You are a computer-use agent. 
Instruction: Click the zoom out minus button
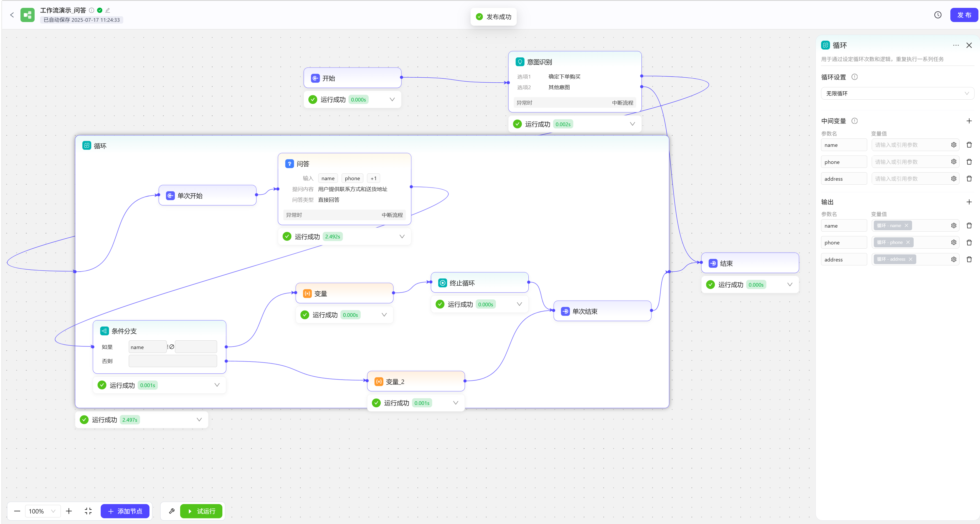click(17, 511)
